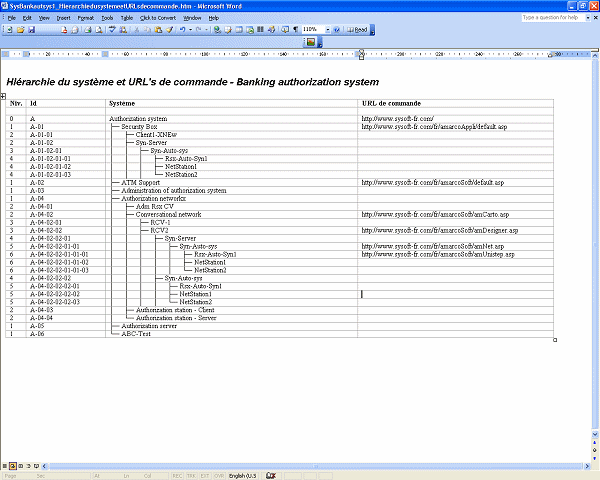Toggle TRK track changes in status bar
The height and width of the screenshot is (480, 600).
click(191, 476)
